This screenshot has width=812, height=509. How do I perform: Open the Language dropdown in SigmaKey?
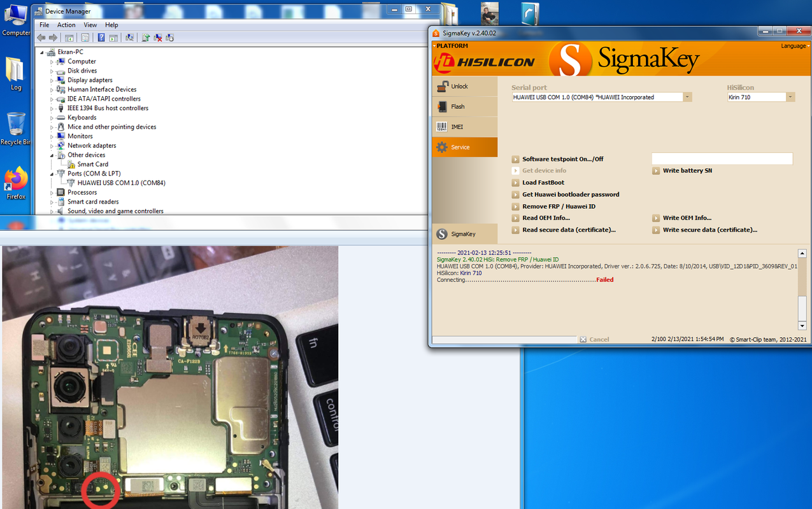[x=794, y=46]
